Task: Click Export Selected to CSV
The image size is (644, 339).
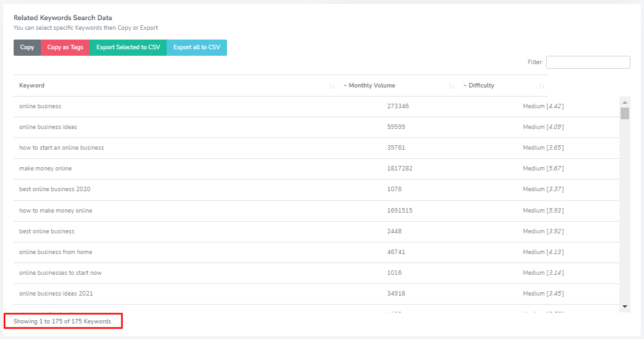Action: coord(128,47)
